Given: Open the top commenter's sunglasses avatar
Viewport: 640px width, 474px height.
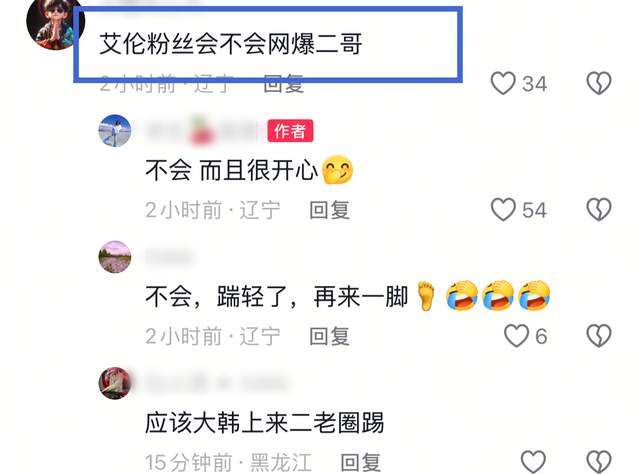Looking at the screenshot, I should (55, 22).
